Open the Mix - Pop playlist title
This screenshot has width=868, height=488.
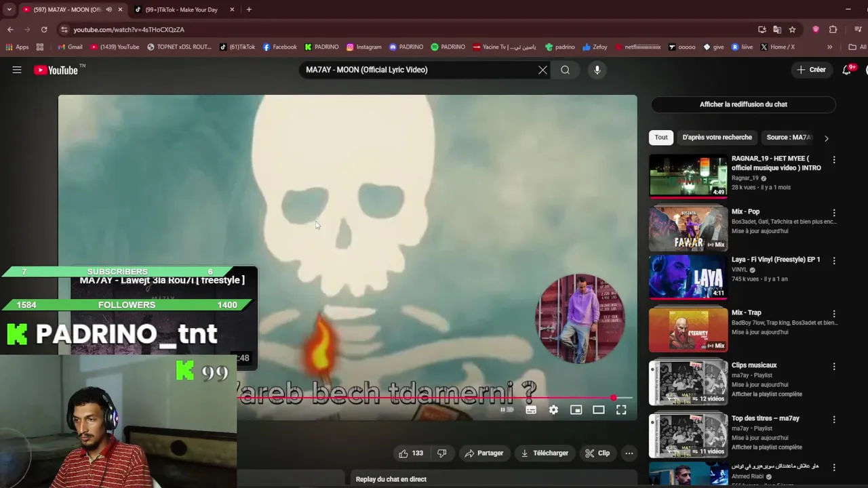745,211
